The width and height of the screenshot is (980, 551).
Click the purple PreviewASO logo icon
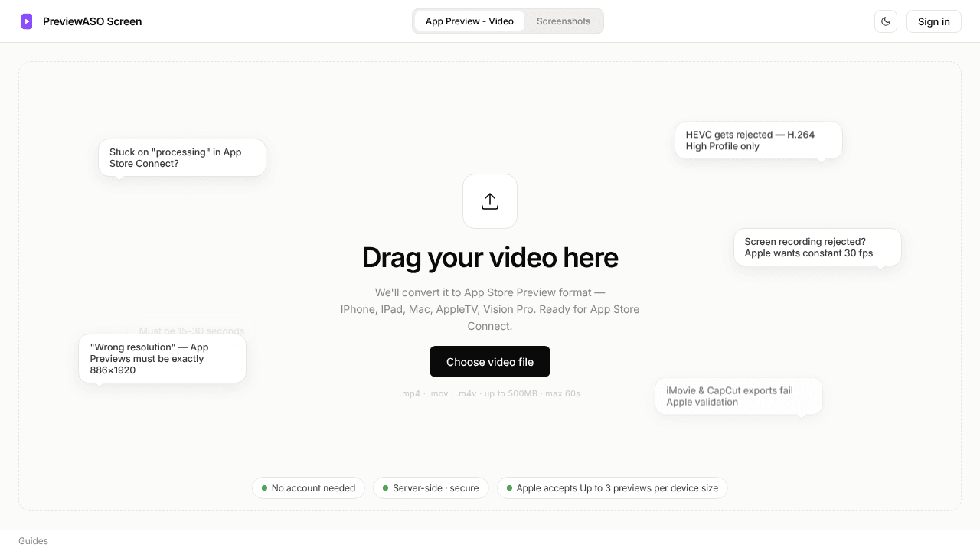[27, 21]
